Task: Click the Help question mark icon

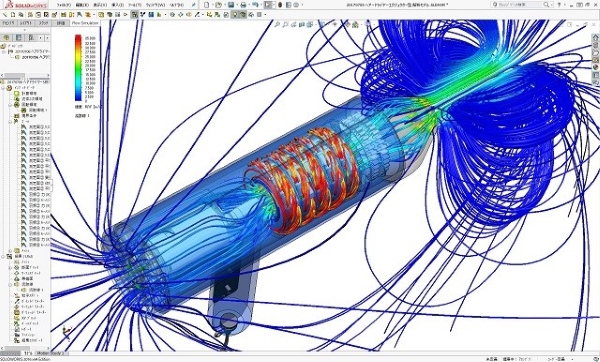Action: coord(559,5)
